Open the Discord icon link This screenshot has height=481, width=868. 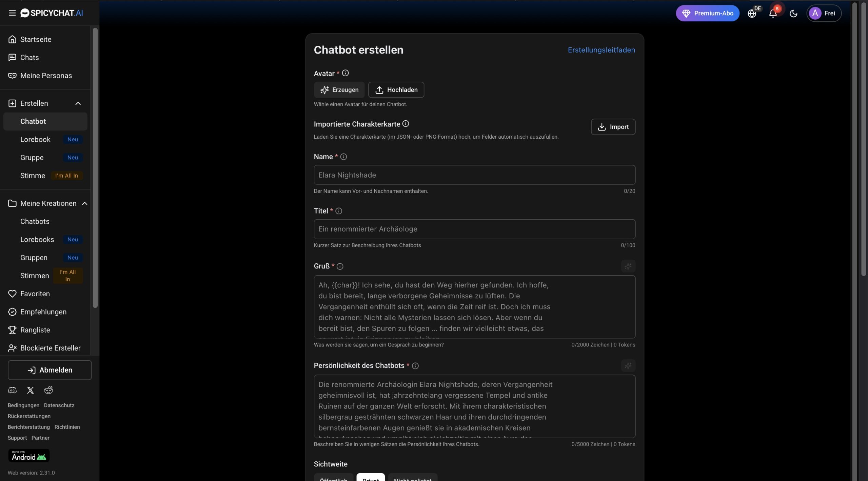(12, 390)
